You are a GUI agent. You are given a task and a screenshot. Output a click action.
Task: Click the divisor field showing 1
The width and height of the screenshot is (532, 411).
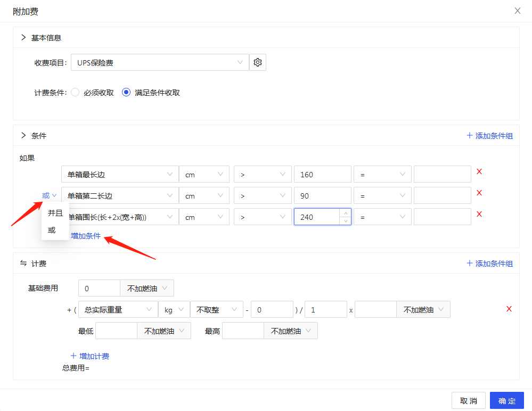coord(326,309)
